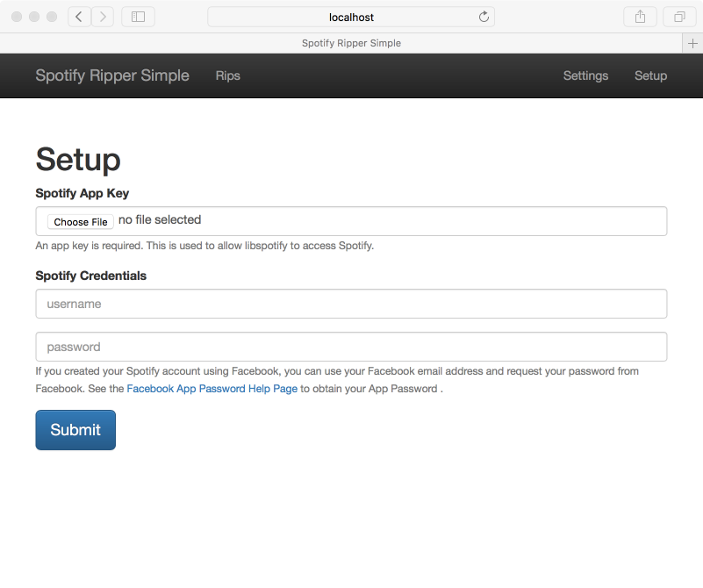Viewport: 703px width, 588px height.
Task: Open the Setup nav item
Action: point(650,75)
